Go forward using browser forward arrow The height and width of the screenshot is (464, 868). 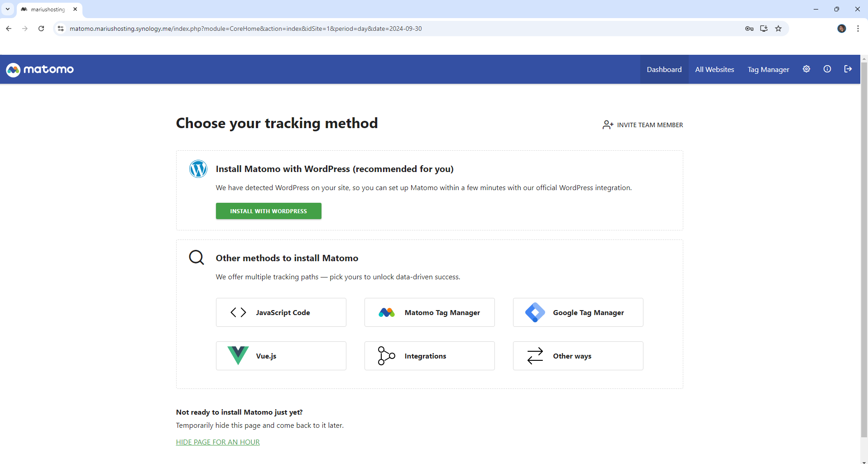click(x=25, y=29)
